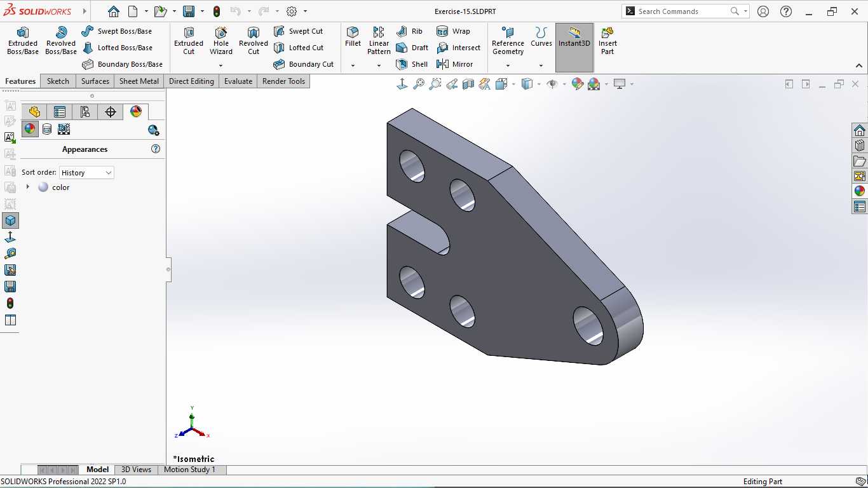The height and width of the screenshot is (488, 868).
Task: Start the Linear Pattern tool
Action: tap(379, 41)
